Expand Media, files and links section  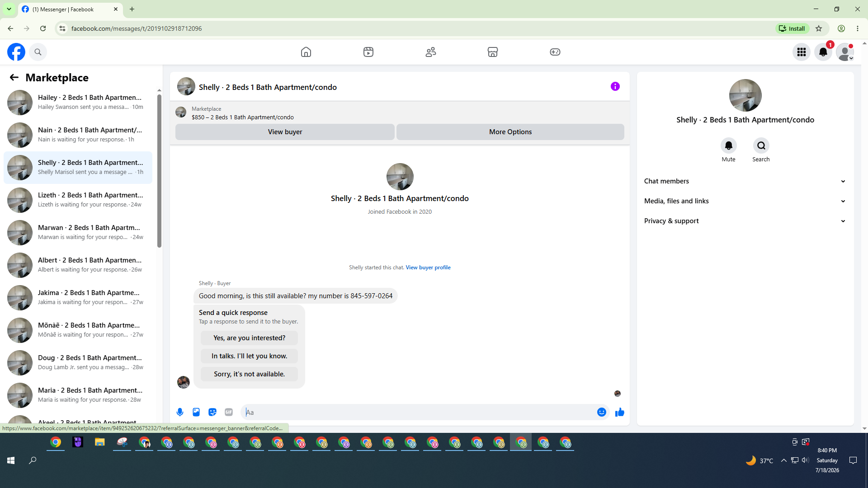coord(745,201)
